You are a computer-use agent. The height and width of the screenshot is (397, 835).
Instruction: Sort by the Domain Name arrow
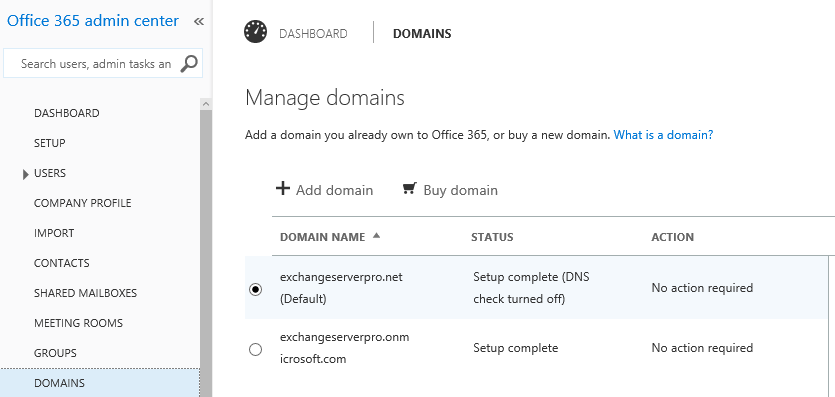point(376,236)
